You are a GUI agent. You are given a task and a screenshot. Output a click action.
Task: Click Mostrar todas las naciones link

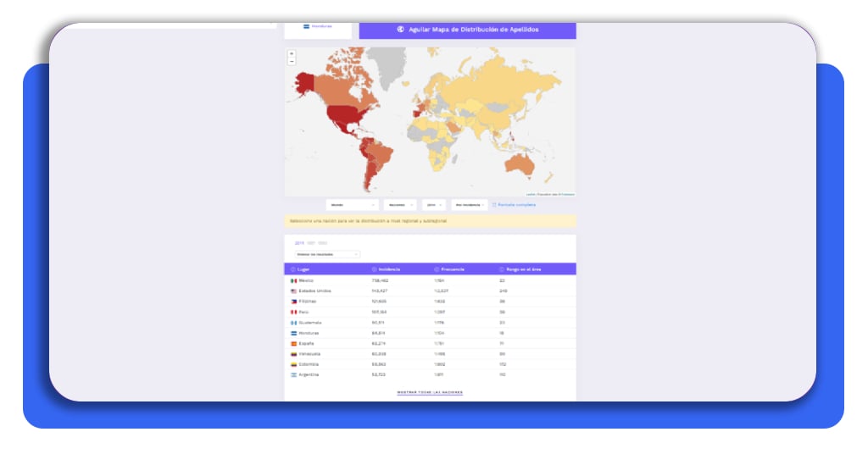430,392
